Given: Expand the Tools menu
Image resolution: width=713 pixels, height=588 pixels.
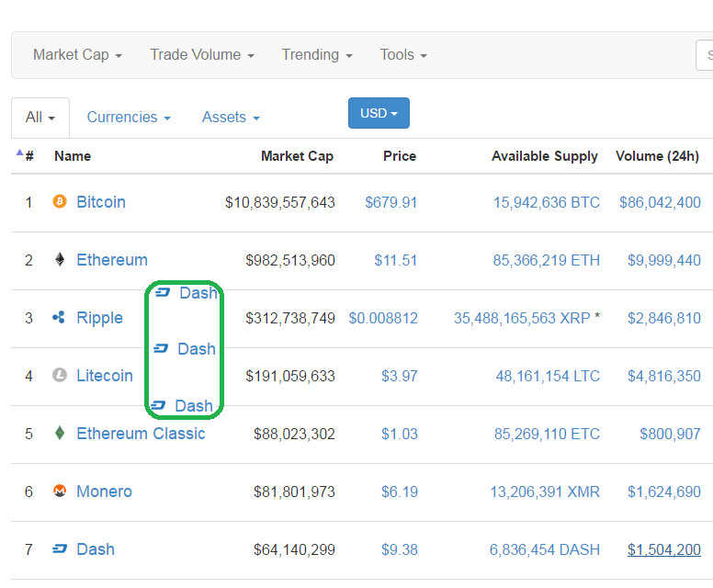Looking at the screenshot, I should point(403,54).
